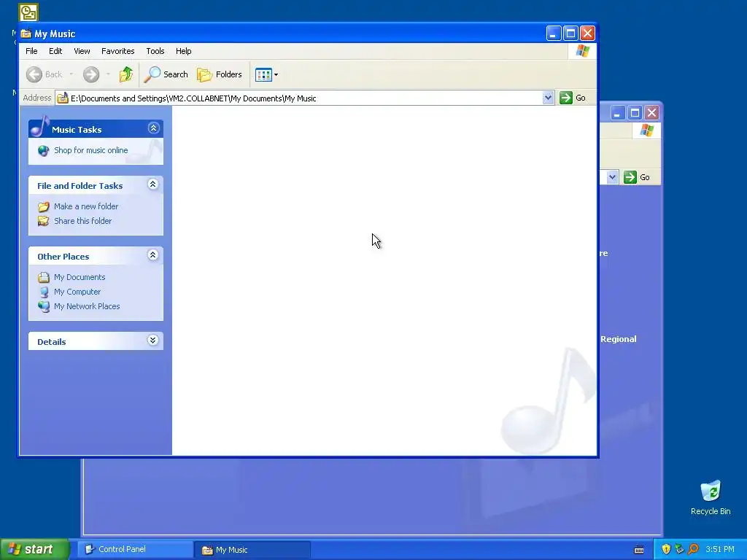Click the desktop icon above My Music window

28,12
